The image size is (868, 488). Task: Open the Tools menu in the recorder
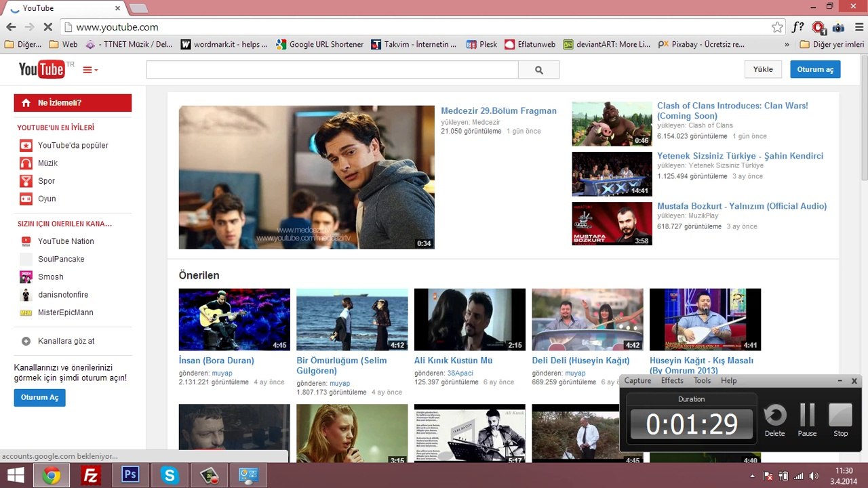(x=702, y=381)
